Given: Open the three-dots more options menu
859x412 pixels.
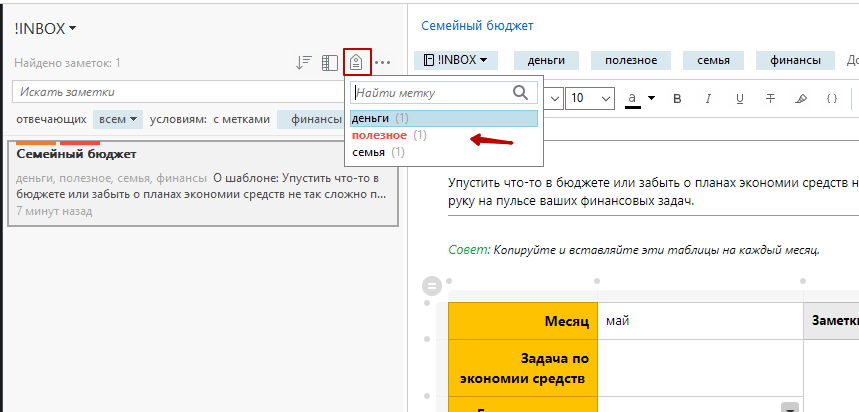Looking at the screenshot, I should click(383, 63).
